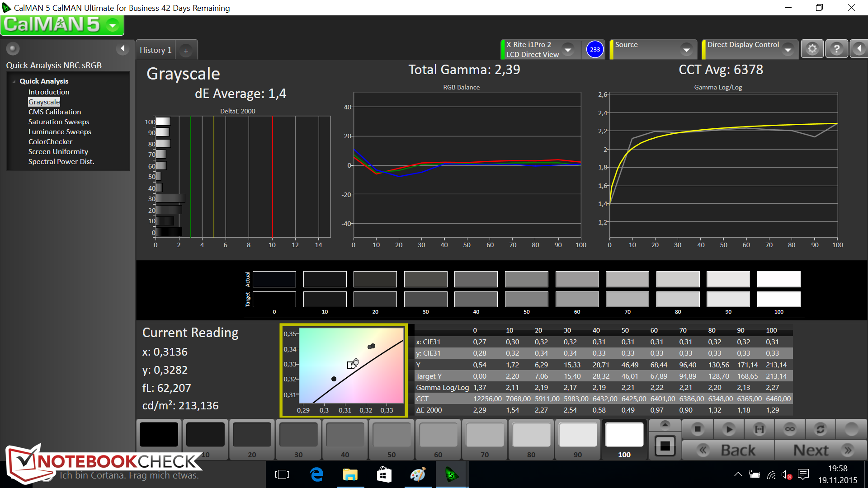This screenshot has height=488, width=868.
Task: Click the help question mark icon
Action: coord(836,49)
